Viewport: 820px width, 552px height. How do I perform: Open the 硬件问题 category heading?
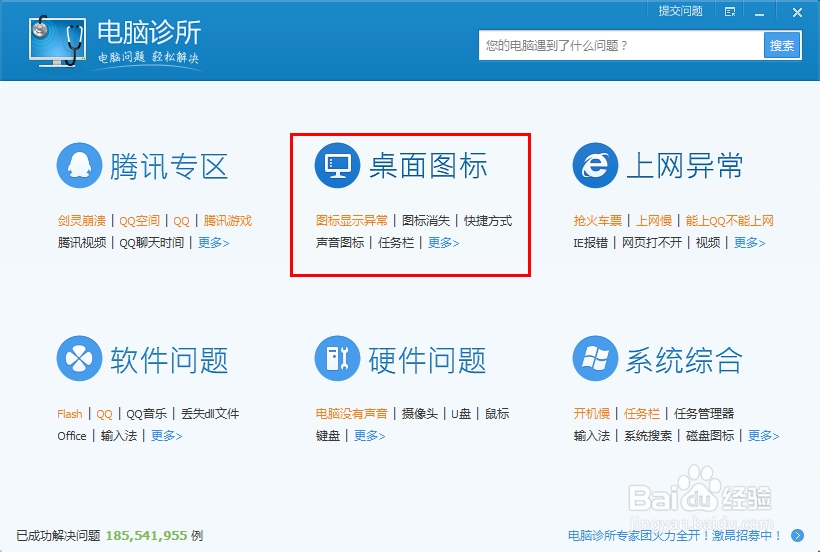(427, 360)
